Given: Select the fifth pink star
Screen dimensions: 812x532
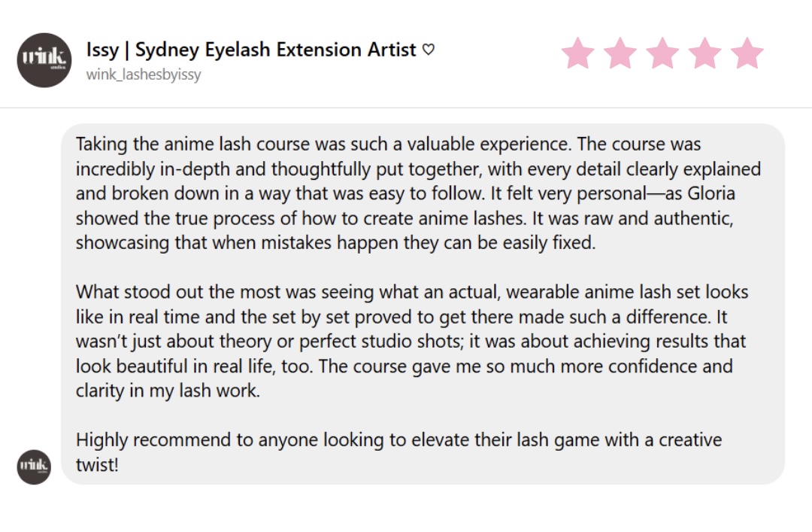Looking at the screenshot, I should click(747, 53).
